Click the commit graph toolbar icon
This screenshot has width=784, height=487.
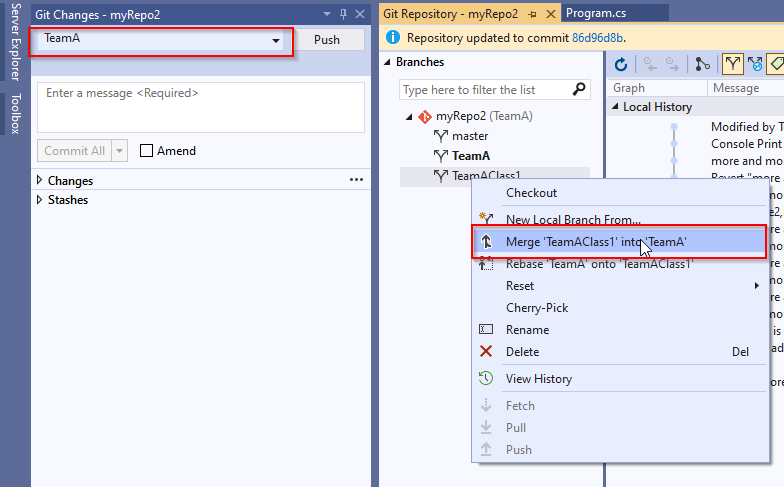702,64
